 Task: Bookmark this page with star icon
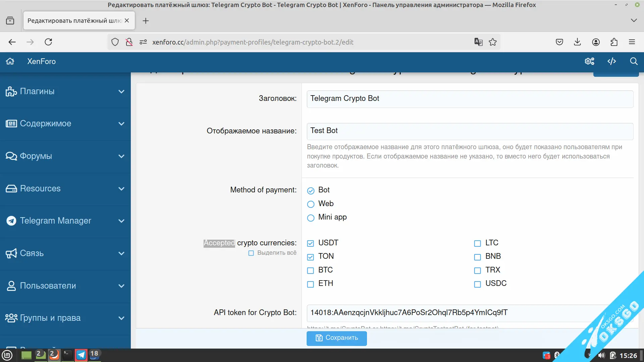(493, 42)
